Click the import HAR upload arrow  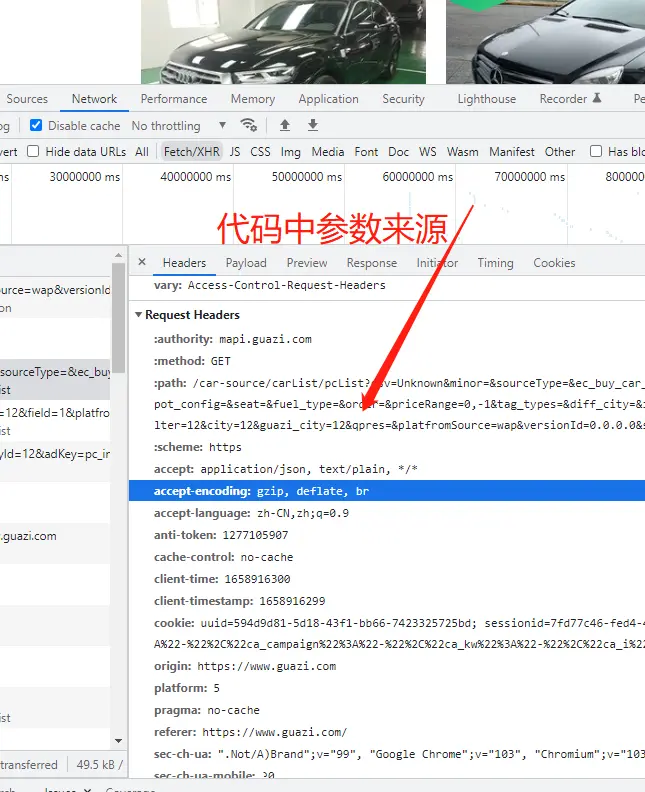(x=285, y=125)
